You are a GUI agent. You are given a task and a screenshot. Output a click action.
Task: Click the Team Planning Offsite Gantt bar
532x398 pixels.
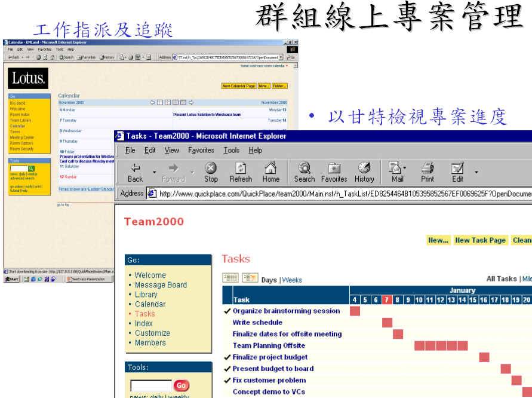click(x=441, y=345)
